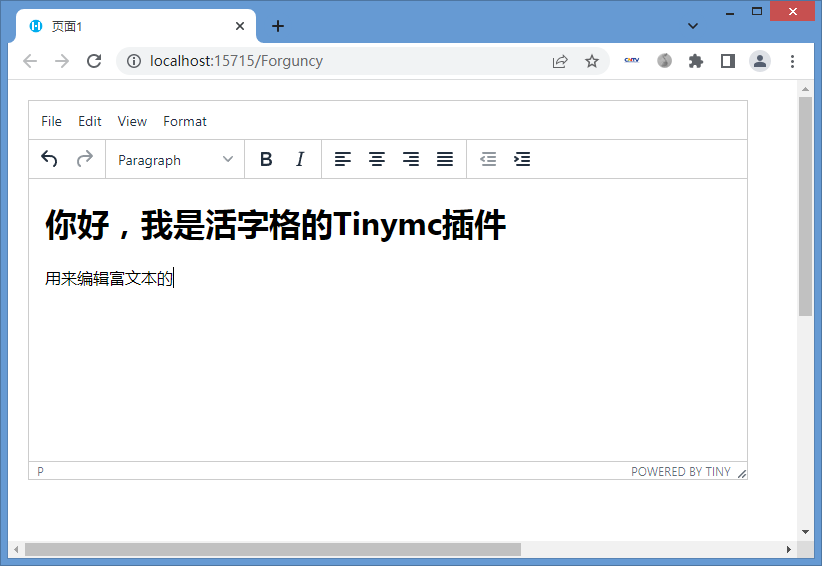The height and width of the screenshot is (566, 822).
Task: Align text to the right
Action: click(411, 159)
